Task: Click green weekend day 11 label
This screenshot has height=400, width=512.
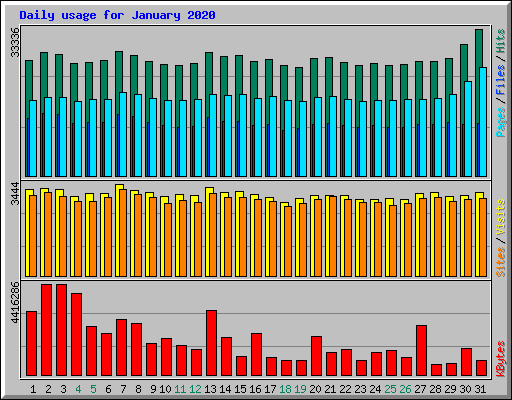Action: coord(180,389)
